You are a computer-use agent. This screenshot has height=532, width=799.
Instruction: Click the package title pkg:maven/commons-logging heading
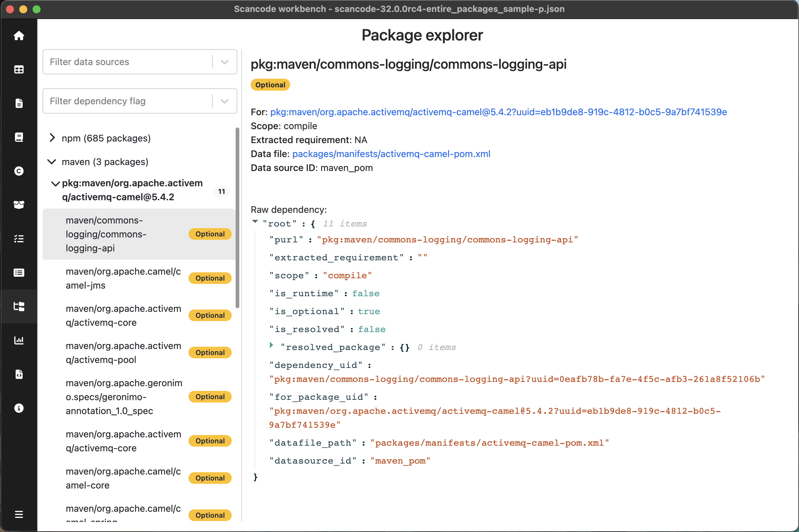click(x=408, y=64)
